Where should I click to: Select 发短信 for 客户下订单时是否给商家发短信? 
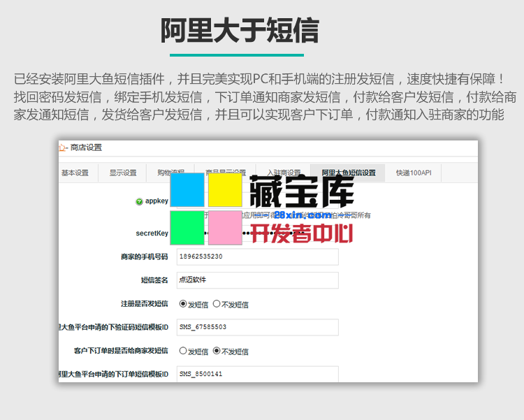[x=183, y=351]
